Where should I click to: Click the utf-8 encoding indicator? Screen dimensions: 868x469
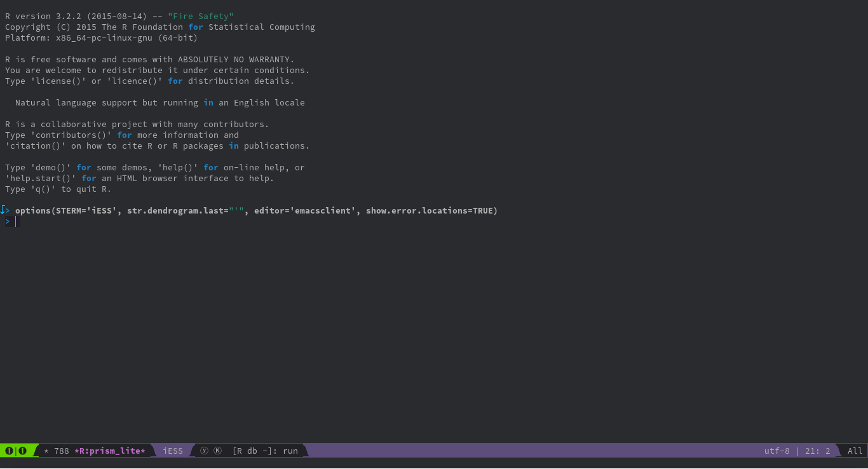coord(777,451)
